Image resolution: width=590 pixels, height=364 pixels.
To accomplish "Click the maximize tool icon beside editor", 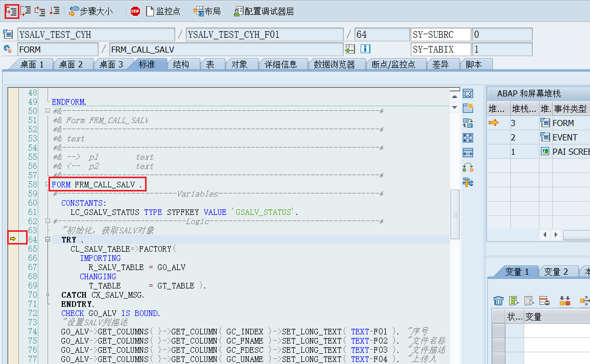I will [467, 138].
